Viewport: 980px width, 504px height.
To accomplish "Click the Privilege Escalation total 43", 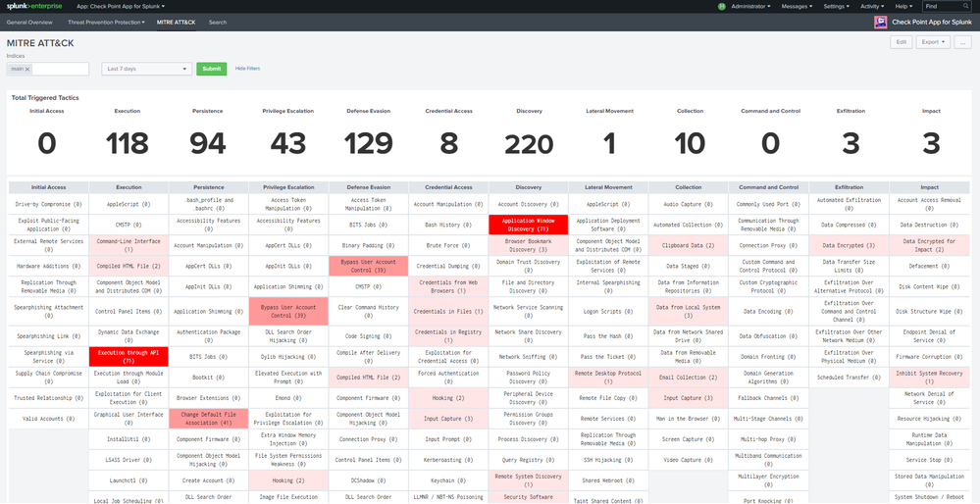I will click(x=288, y=143).
